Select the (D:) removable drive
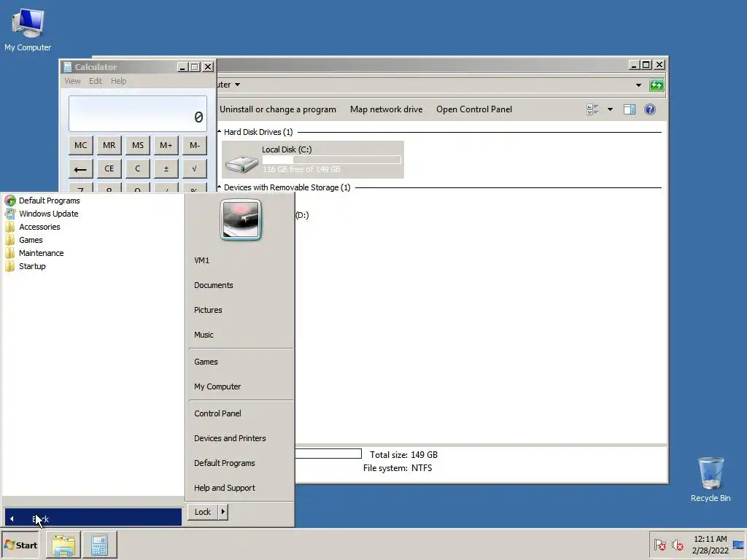Viewport: 747px width, 560px height. [x=302, y=215]
